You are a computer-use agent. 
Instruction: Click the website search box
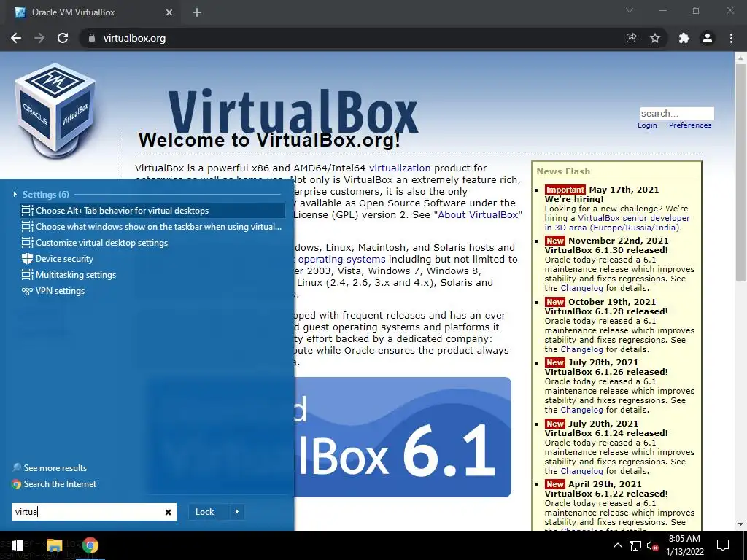676,113
